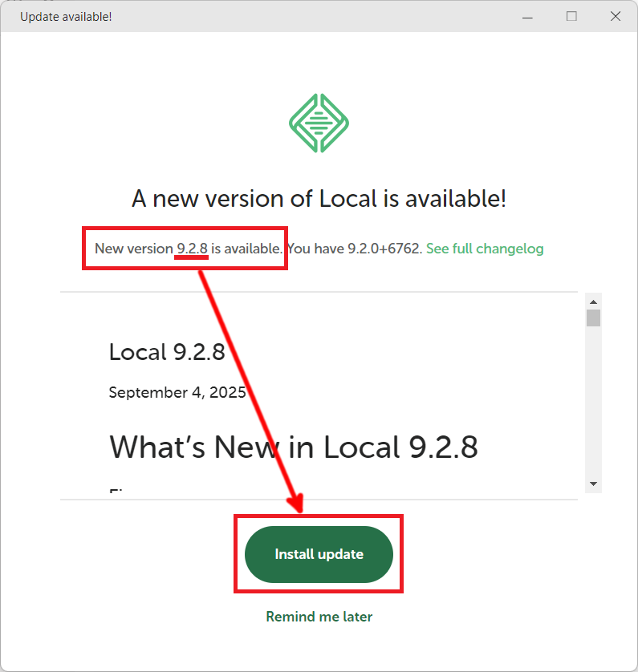Click 'You have 9.2.0+6762' text
The width and height of the screenshot is (638, 672).
(355, 249)
